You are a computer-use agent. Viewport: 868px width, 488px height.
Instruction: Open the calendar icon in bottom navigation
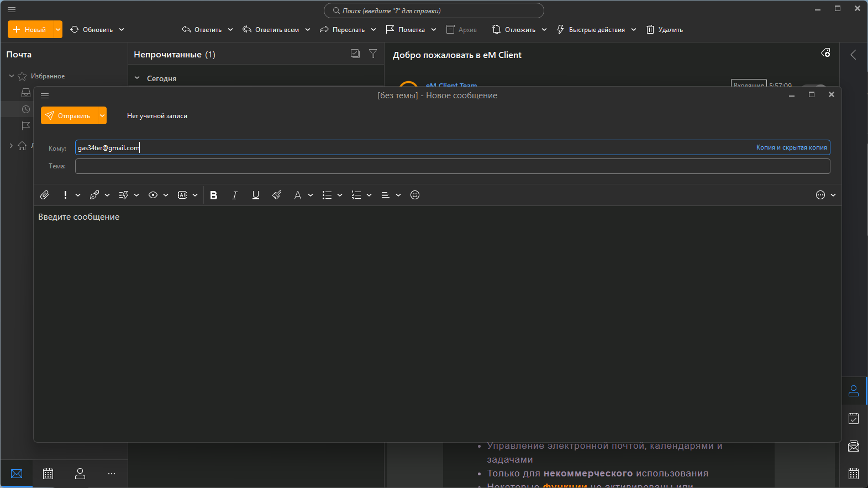(48, 474)
